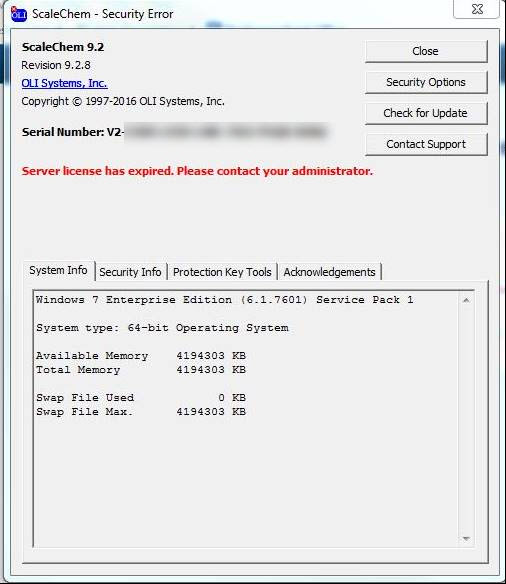The height and width of the screenshot is (584, 506).
Task: Click the Total Memory row
Action: (141, 370)
